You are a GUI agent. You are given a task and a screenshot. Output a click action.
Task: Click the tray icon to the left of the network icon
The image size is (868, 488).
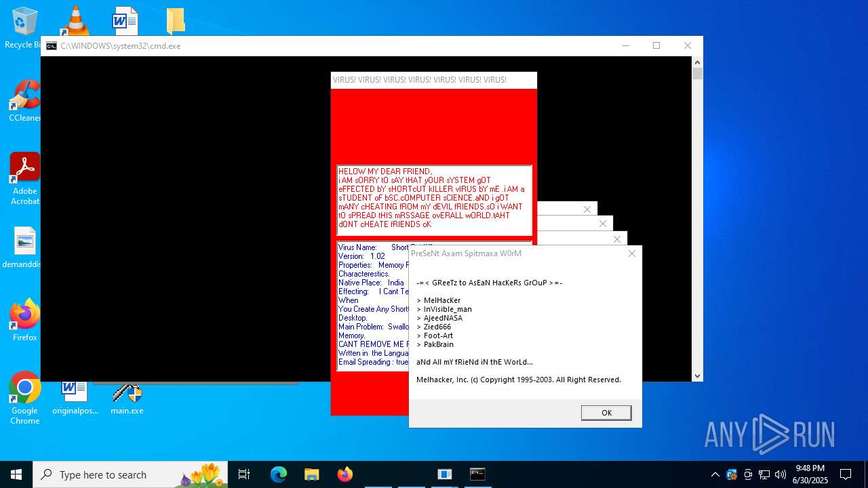pyautogui.click(x=748, y=474)
